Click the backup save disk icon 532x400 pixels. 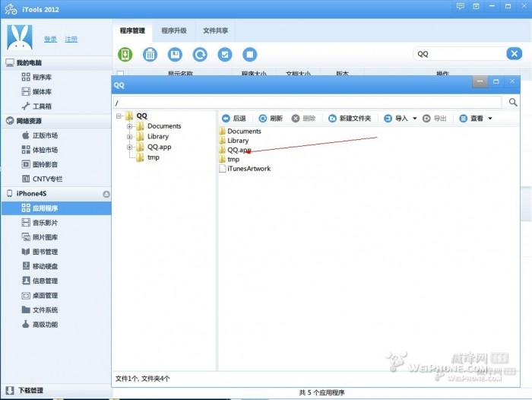[175, 54]
